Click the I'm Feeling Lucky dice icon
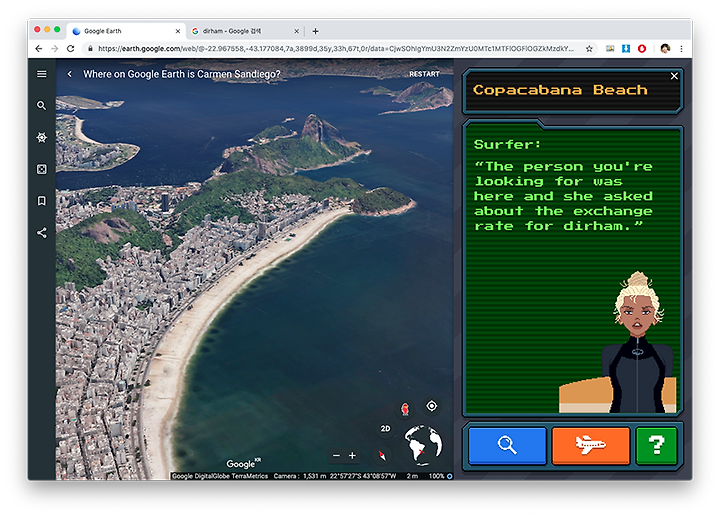Viewport: 720px width, 517px height. tap(41, 169)
